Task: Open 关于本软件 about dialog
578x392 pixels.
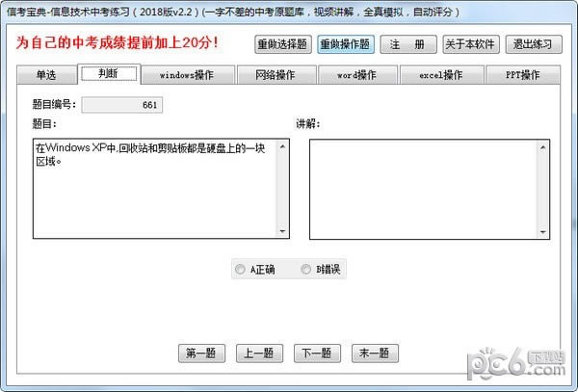Action: [x=471, y=44]
